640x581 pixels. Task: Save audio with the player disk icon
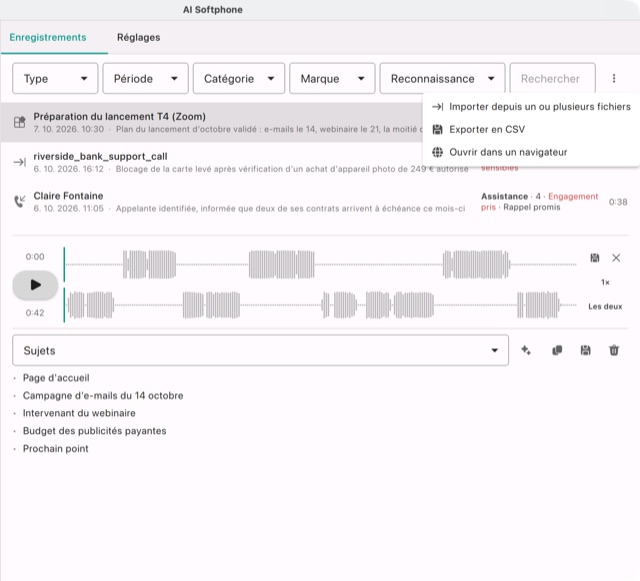pyautogui.click(x=595, y=258)
